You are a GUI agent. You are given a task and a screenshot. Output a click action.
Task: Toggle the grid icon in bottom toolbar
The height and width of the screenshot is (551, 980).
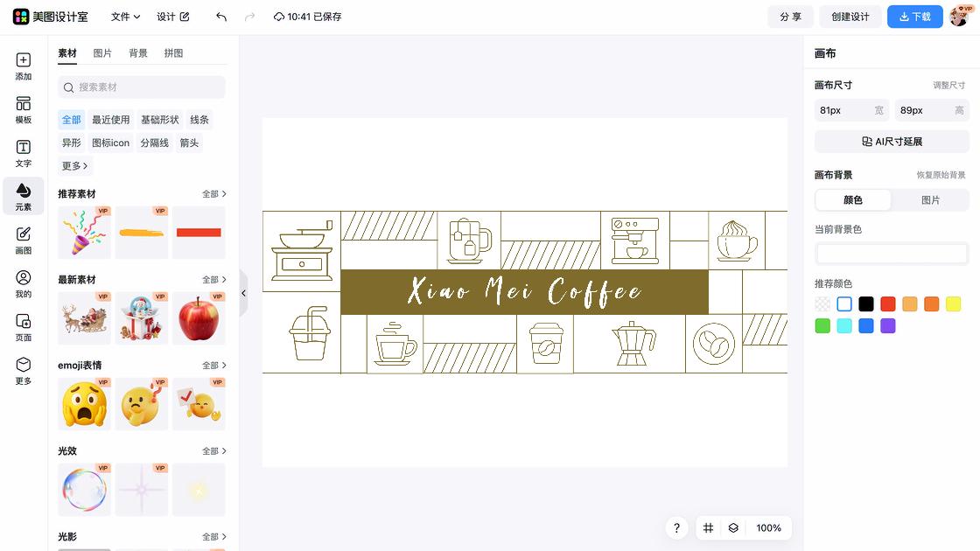pyautogui.click(x=709, y=528)
